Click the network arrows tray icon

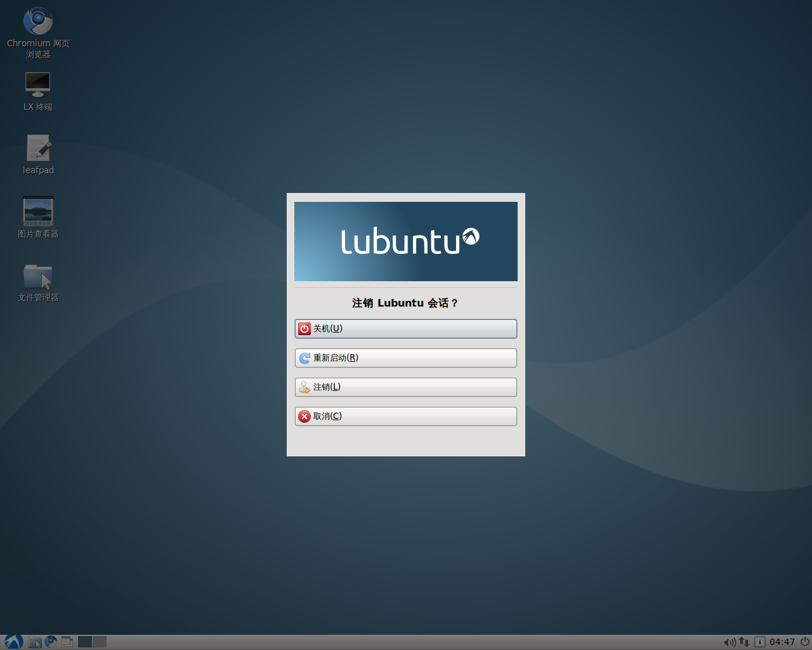point(744,642)
